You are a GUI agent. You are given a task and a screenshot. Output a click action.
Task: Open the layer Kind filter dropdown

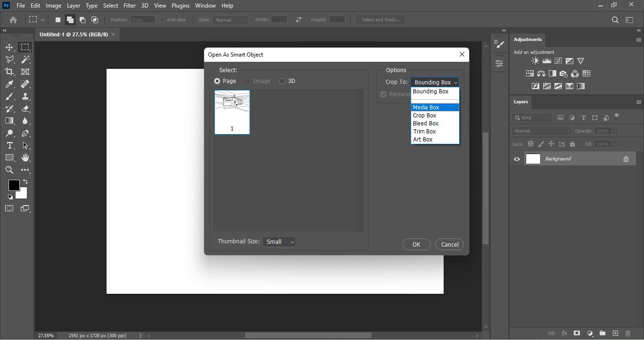532,118
